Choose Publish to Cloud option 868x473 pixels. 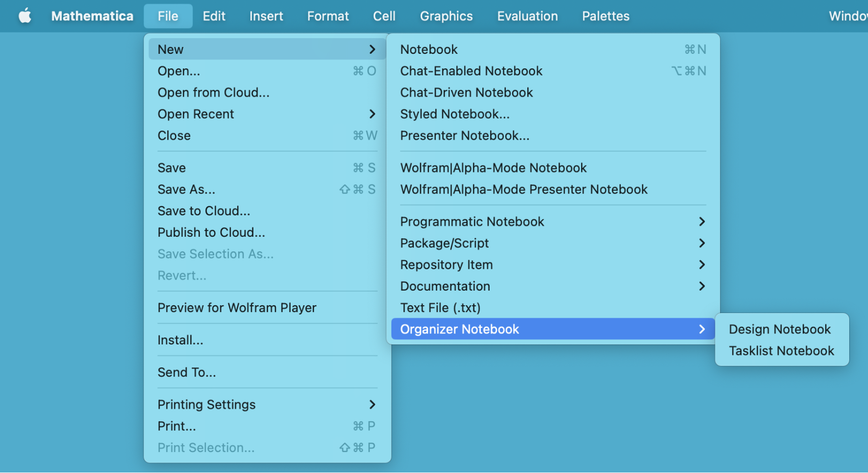(x=211, y=233)
